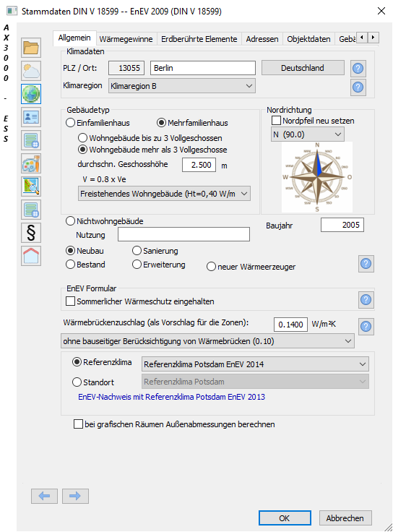Screen dimensions: 393x532
Task: Open the Referenzklima Potsdam EnEV 2014 dropdown
Action: 255,364
